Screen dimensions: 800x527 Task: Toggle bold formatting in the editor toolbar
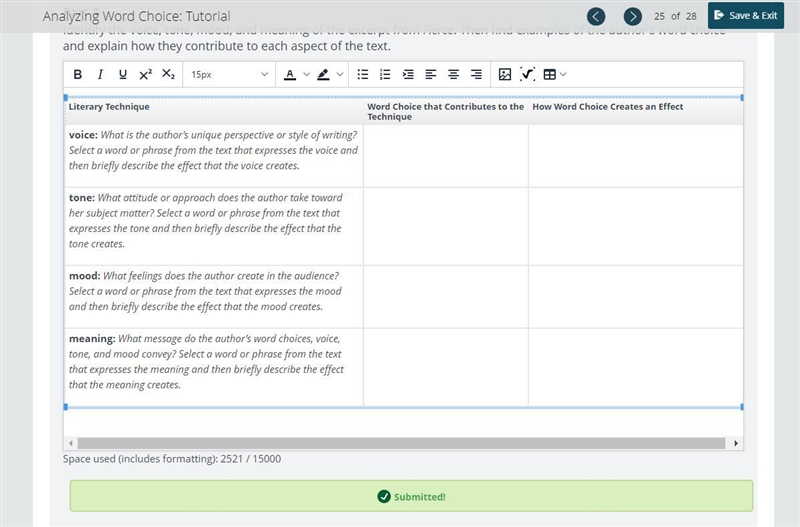pos(78,74)
